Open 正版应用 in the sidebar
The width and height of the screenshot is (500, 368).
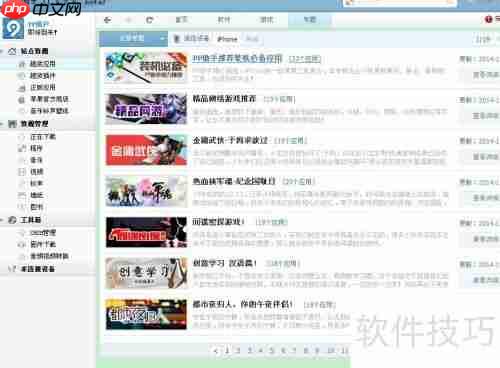(43, 88)
